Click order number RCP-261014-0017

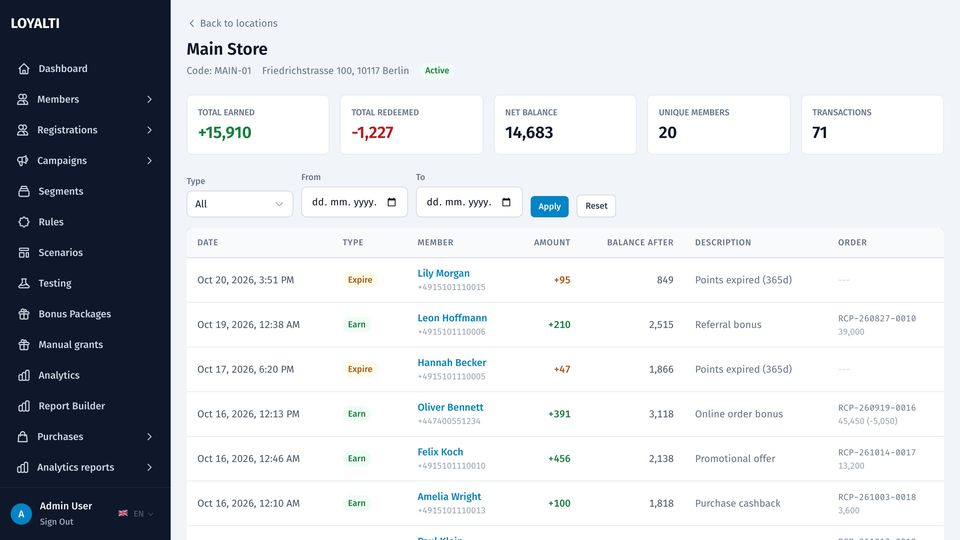coord(877,452)
